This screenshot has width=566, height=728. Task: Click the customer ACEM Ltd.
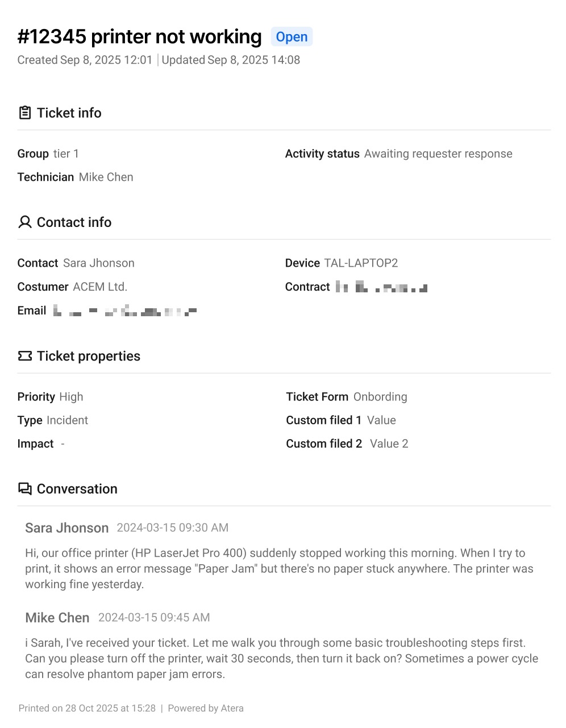click(x=100, y=287)
